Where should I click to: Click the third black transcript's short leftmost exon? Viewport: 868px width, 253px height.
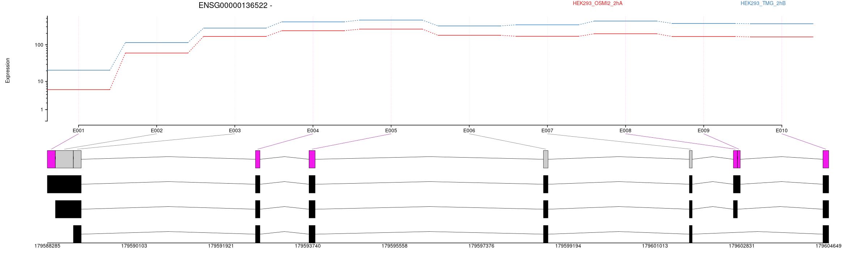click(x=77, y=234)
